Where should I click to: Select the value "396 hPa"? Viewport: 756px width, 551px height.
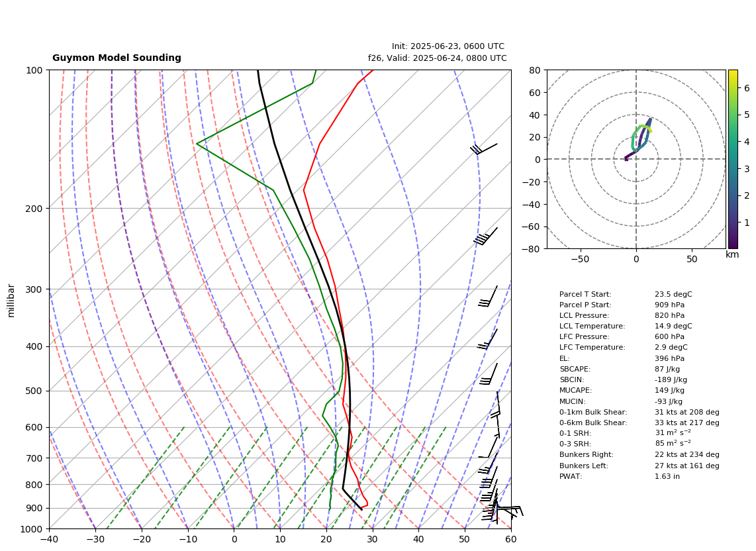click(670, 358)
